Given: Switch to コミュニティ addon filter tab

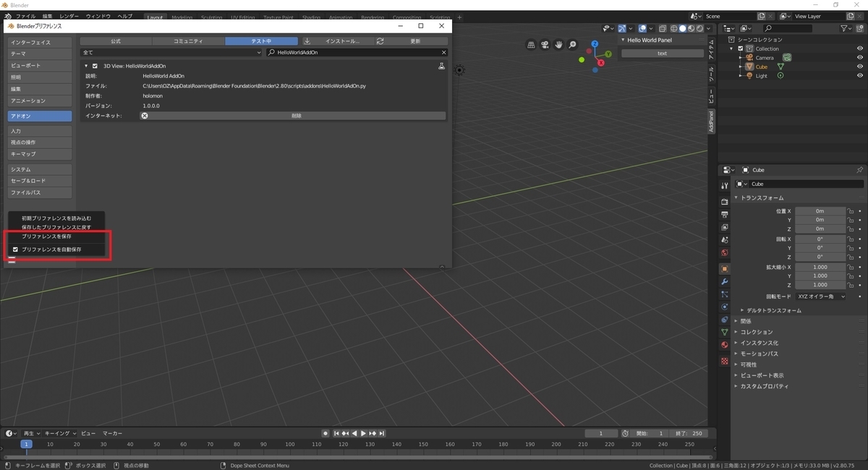Looking at the screenshot, I should pyautogui.click(x=189, y=41).
